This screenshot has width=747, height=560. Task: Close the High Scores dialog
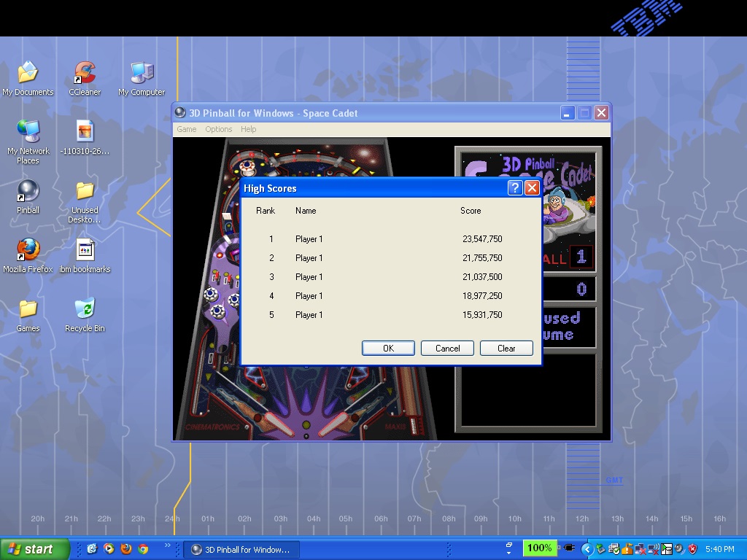[x=532, y=188]
